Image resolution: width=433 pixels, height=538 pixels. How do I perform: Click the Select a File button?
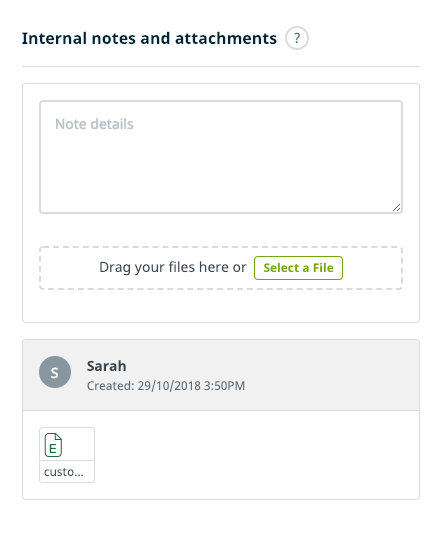click(298, 268)
